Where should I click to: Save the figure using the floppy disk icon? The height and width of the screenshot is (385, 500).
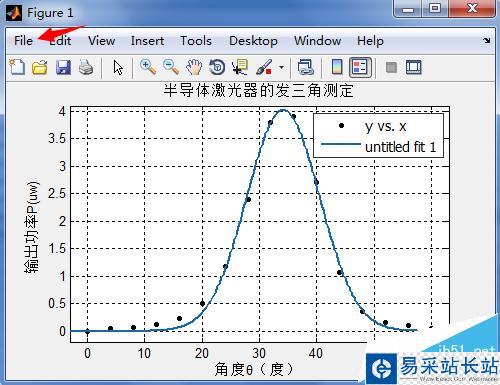63,67
